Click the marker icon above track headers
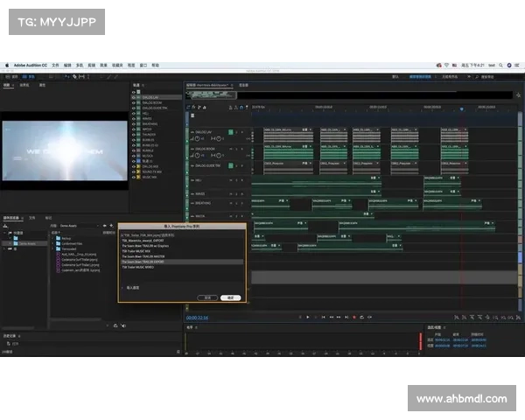This screenshot has width=525, height=420. point(247,107)
